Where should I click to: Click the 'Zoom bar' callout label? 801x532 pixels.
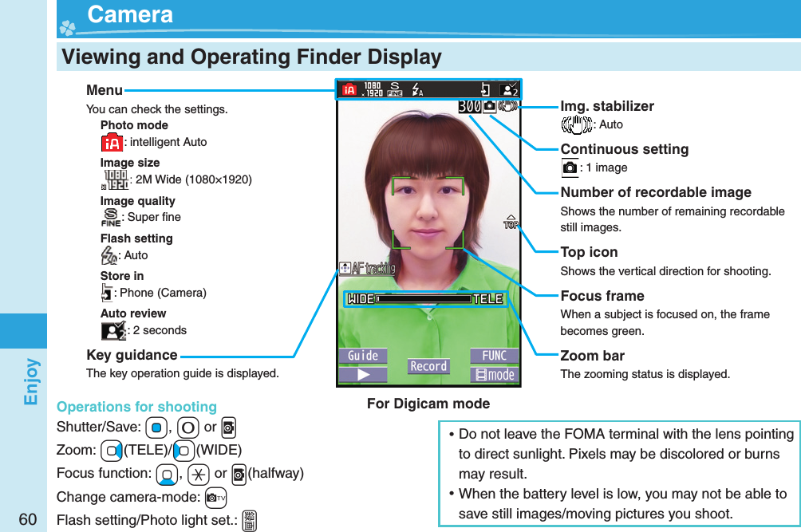593,356
